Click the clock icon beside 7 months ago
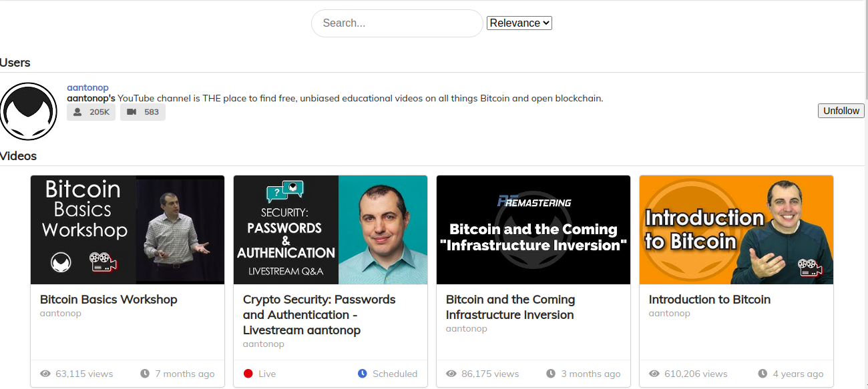868x389 pixels. point(145,374)
